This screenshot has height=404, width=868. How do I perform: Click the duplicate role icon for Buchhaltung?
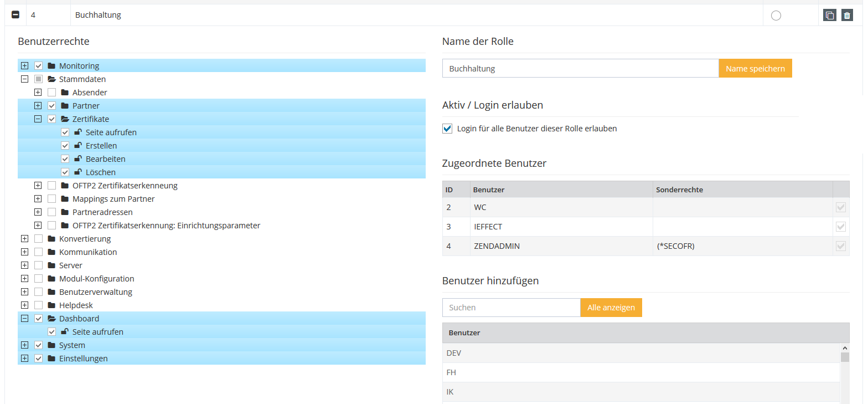[x=829, y=16]
